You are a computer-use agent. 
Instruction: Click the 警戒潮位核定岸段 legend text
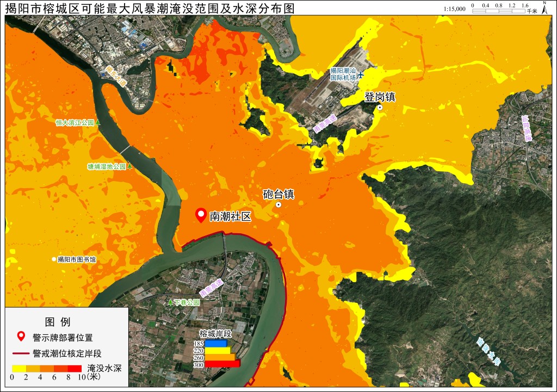tap(67, 353)
